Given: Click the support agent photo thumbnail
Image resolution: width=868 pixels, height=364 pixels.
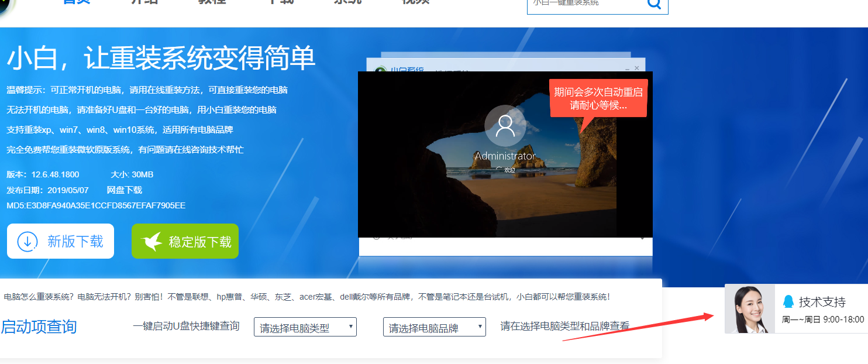Looking at the screenshot, I should point(749,309).
